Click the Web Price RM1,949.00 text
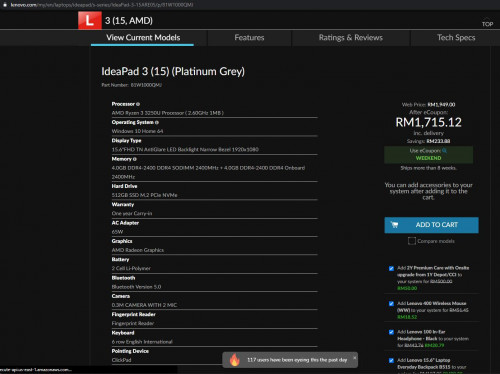Image resolution: width=500 pixels, height=374 pixels. coord(428,105)
